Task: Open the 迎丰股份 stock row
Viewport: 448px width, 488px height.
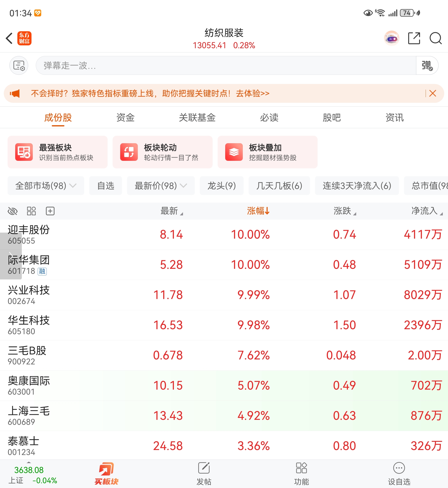Action: tap(224, 234)
